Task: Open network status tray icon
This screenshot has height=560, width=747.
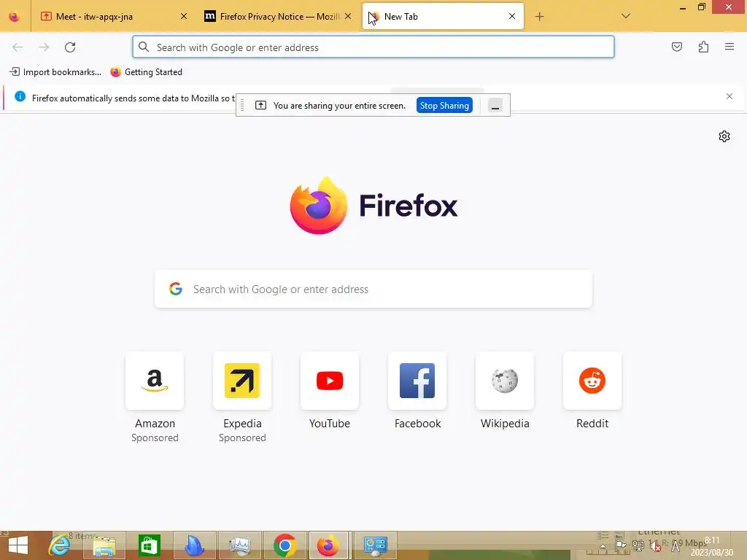Action: (638, 546)
